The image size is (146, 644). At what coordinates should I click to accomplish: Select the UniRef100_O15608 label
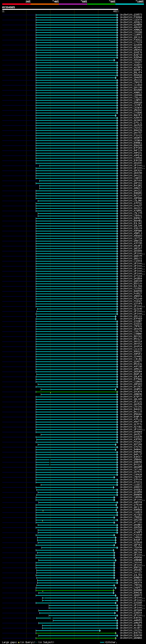tap(131, 542)
